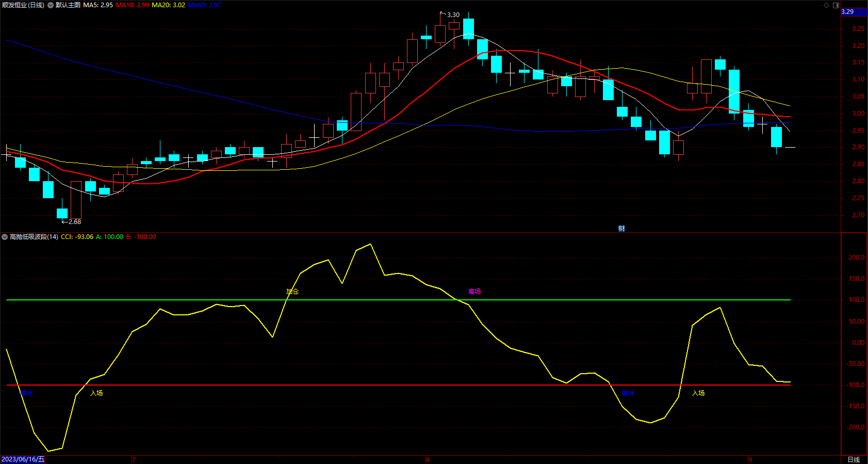Image resolution: width=868 pixels, height=464 pixels.
Task: Click the B: -100.00 value
Action: 141,237
